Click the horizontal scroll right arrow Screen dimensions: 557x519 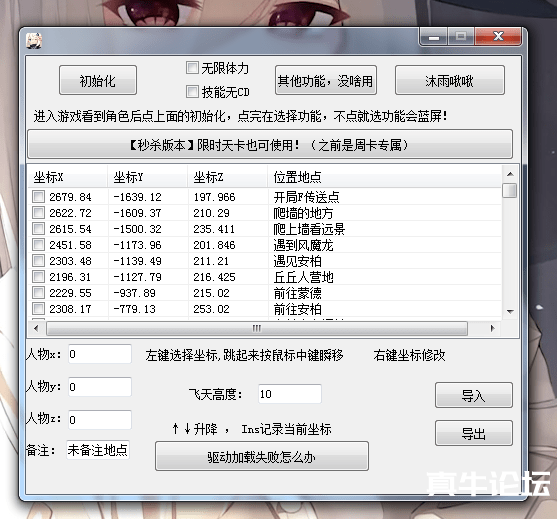pyautogui.click(x=492, y=328)
